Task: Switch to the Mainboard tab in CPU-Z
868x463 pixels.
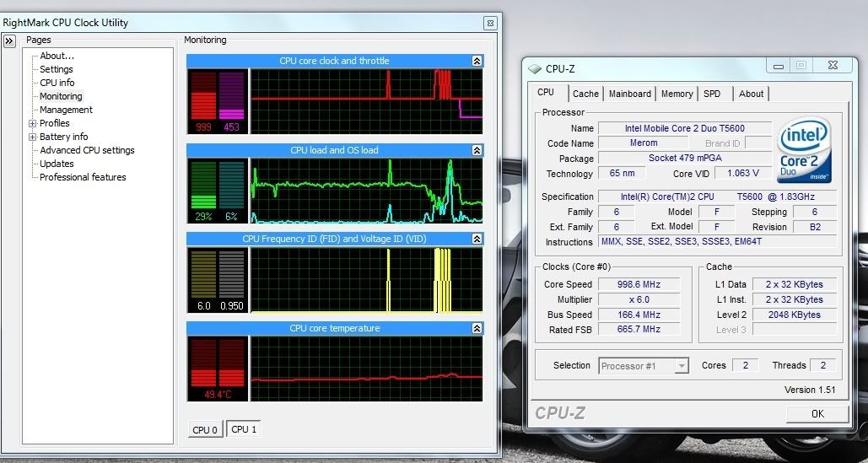Action: click(x=630, y=94)
